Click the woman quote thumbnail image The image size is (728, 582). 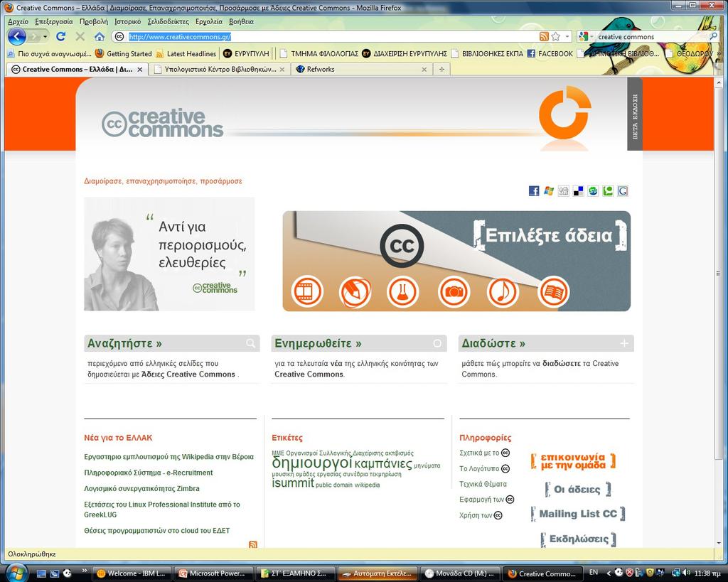(x=169, y=254)
